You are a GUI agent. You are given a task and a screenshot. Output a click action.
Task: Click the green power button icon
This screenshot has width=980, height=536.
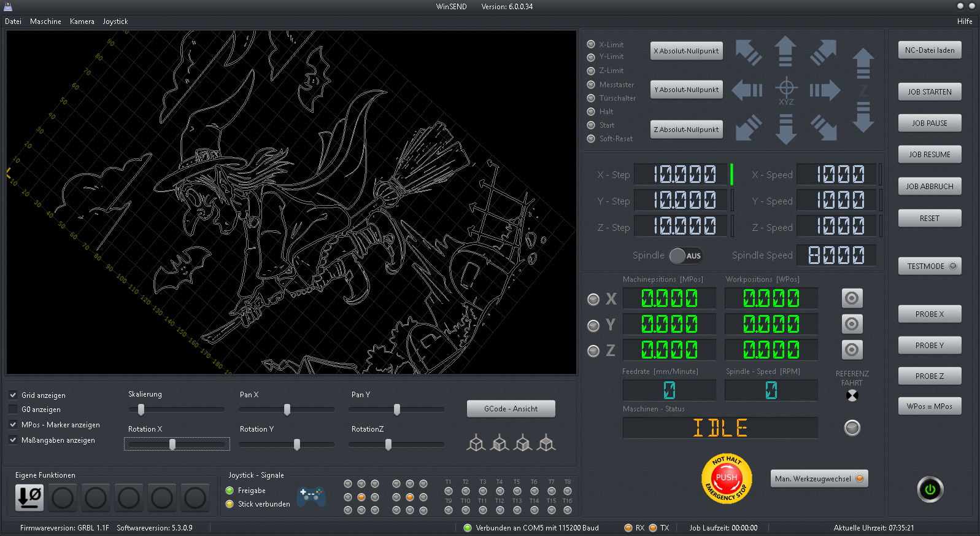(x=930, y=489)
